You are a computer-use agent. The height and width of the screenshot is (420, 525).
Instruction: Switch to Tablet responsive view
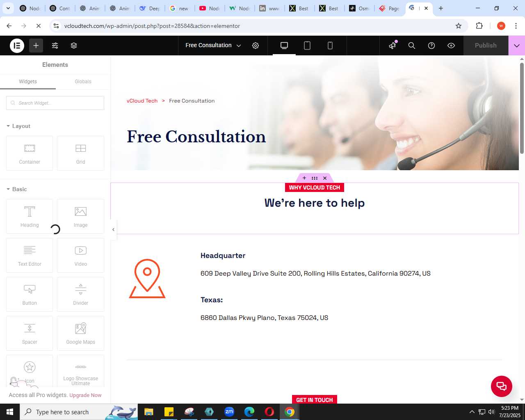tap(307, 46)
